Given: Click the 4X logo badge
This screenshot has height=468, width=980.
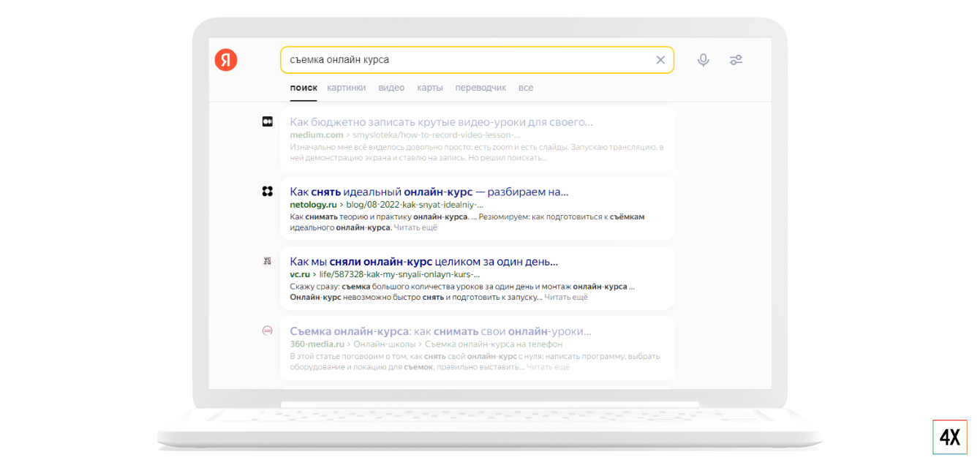Looking at the screenshot, I should point(950,437).
